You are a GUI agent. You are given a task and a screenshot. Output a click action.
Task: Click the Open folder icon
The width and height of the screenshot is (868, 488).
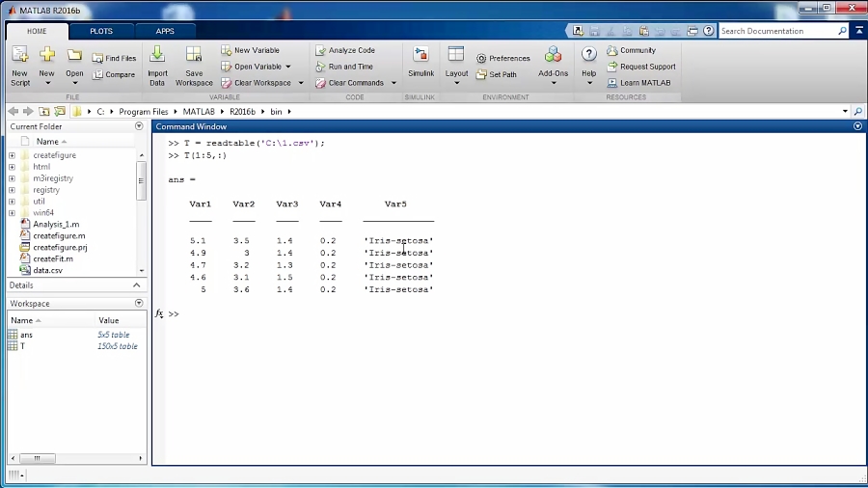74,56
